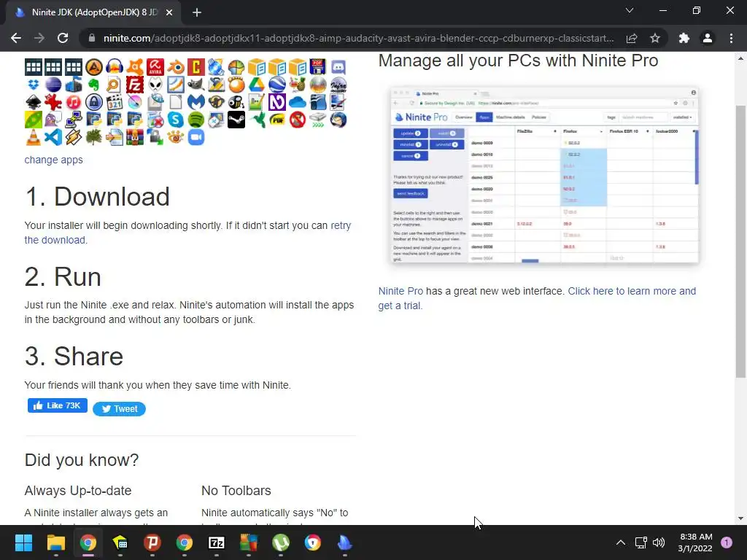Open the Ninite Pro screenshot thumbnail
Image resolution: width=747 pixels, height=560 pixels.
544,174
